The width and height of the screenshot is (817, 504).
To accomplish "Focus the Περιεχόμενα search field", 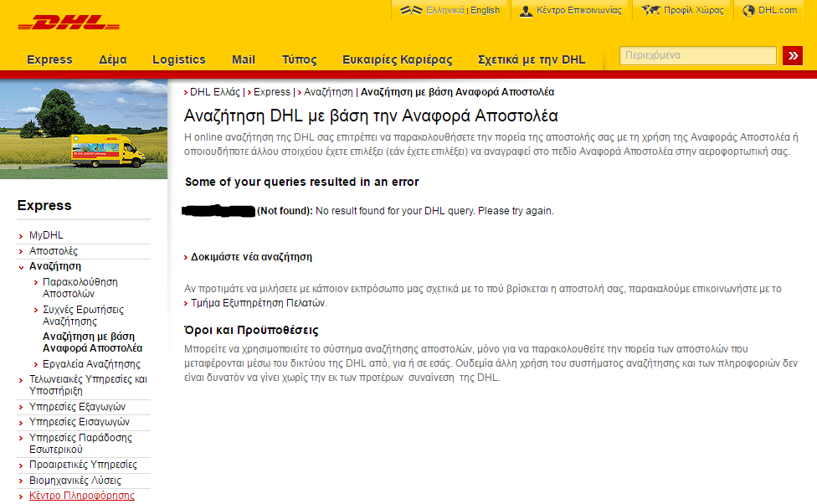I will (x=697, y=55).
